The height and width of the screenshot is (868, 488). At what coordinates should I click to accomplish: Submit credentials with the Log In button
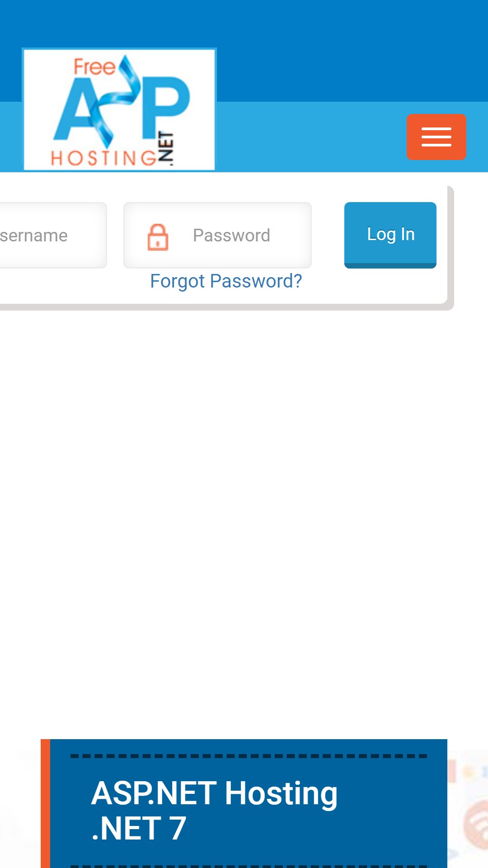click(x=390, y=235)
